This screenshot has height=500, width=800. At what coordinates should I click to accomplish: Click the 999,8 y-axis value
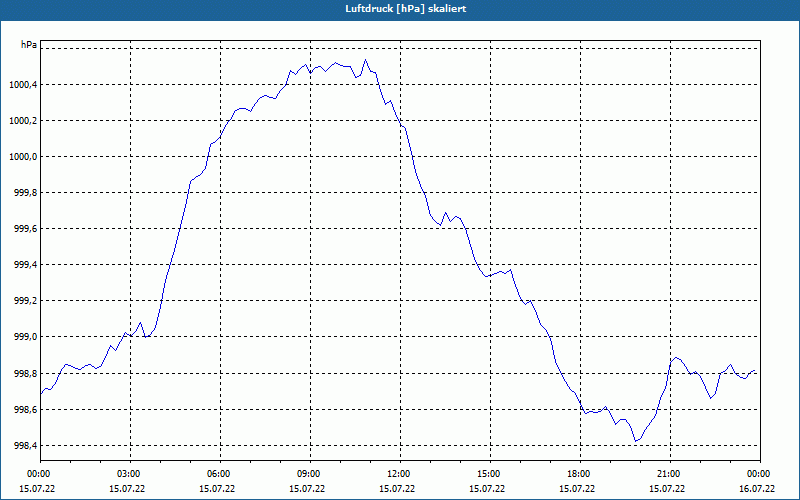[26, 193]
